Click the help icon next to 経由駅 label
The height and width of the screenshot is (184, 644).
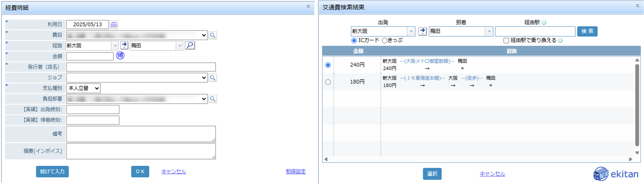click(543, 22)
